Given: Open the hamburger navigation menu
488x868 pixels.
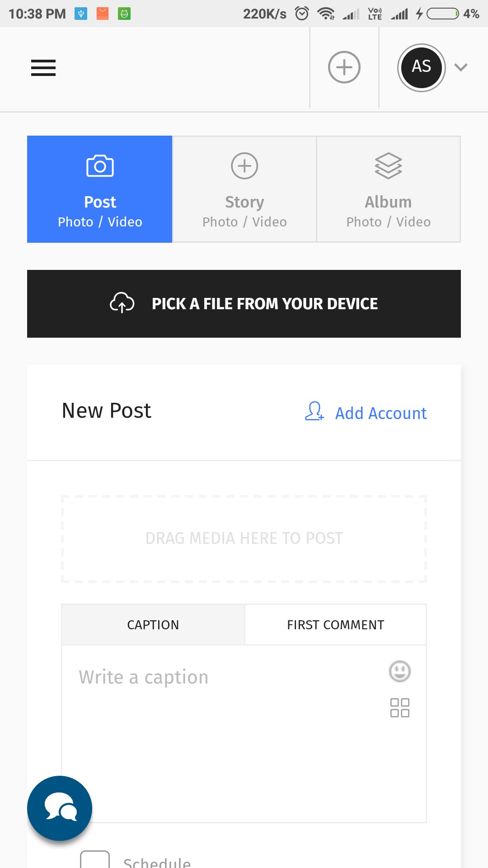Looking at the screenshot, I should (x=43, y=68).
